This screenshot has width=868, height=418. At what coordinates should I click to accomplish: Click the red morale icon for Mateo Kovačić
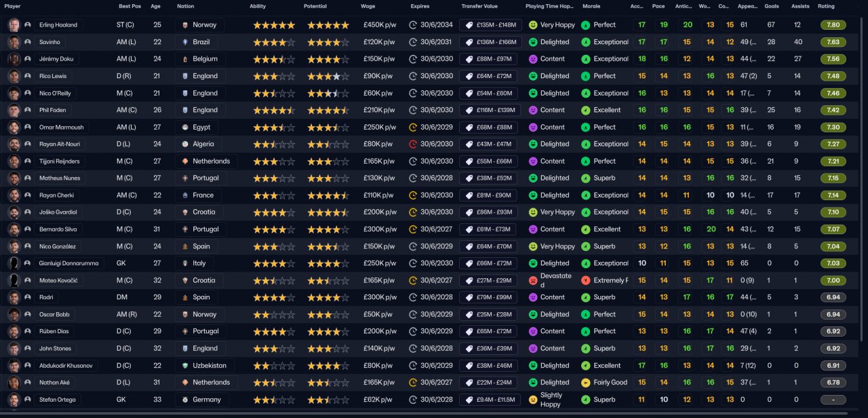coord(586,280)
